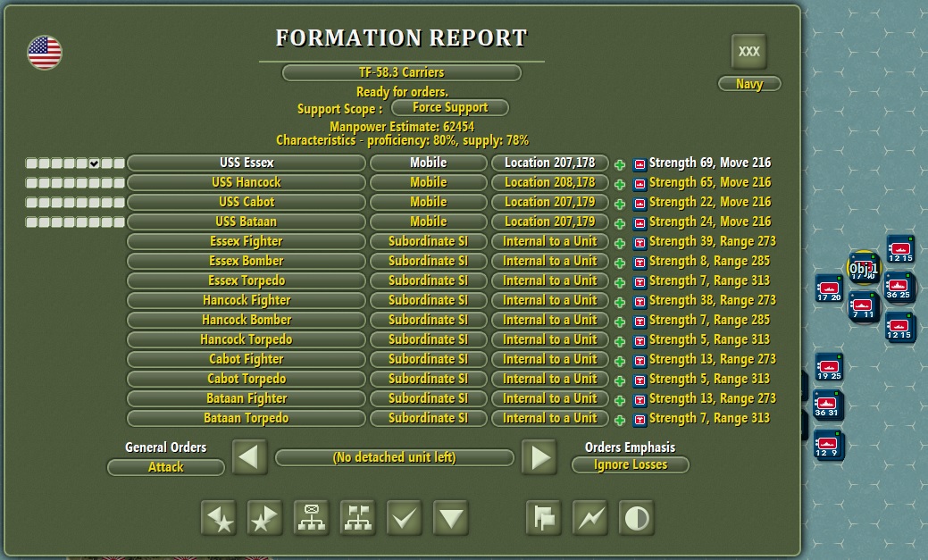Screen dimensions: 928x560
Task: Open the USS Hancock unit entry
Action: 247,182
